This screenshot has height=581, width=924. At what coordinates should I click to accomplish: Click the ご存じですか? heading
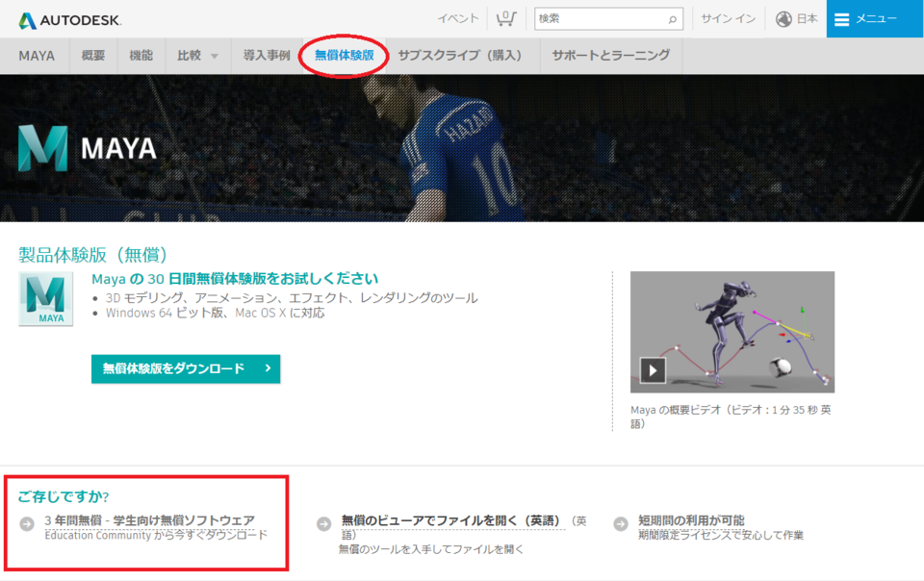64,496
